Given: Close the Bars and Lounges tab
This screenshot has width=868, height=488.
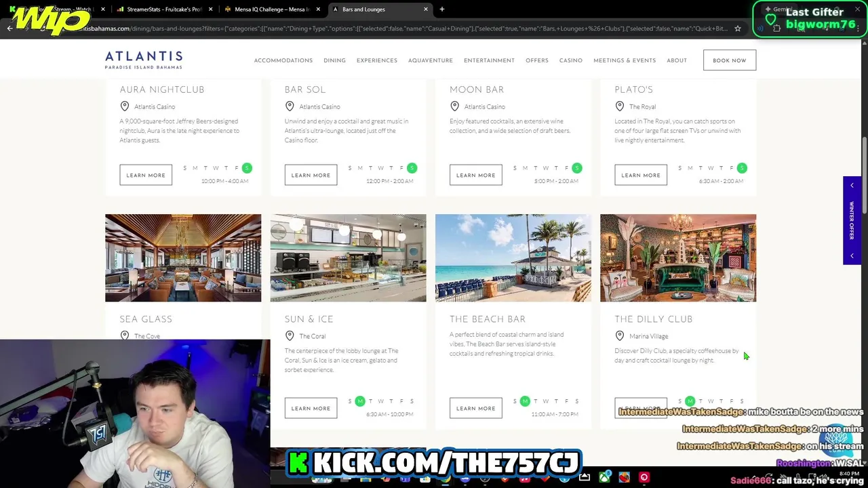Looking at the screenshot, I should (426, 9).
